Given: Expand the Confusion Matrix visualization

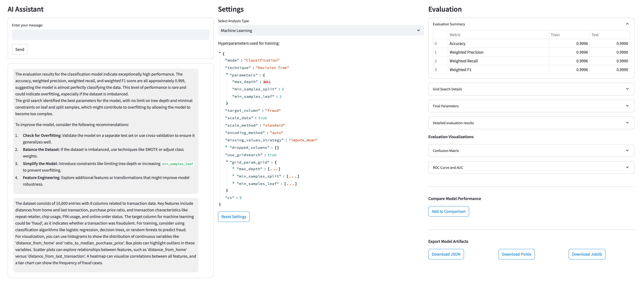Looking at the screenshot, I should pyautogui.click(x=531, y=151).
